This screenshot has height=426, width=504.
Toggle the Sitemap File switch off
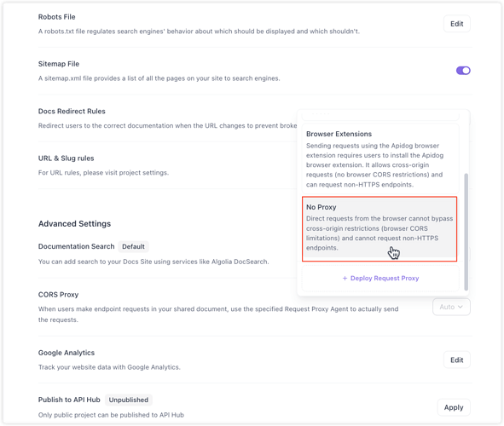[463, 71]
